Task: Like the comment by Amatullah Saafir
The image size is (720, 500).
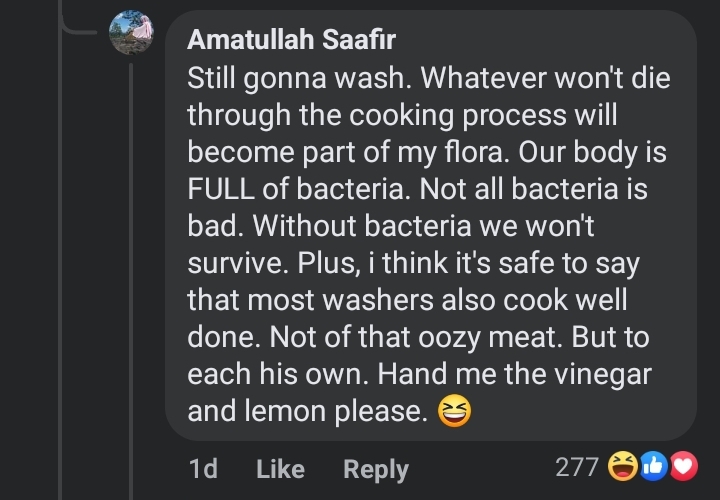Action: tap(280, 469)
